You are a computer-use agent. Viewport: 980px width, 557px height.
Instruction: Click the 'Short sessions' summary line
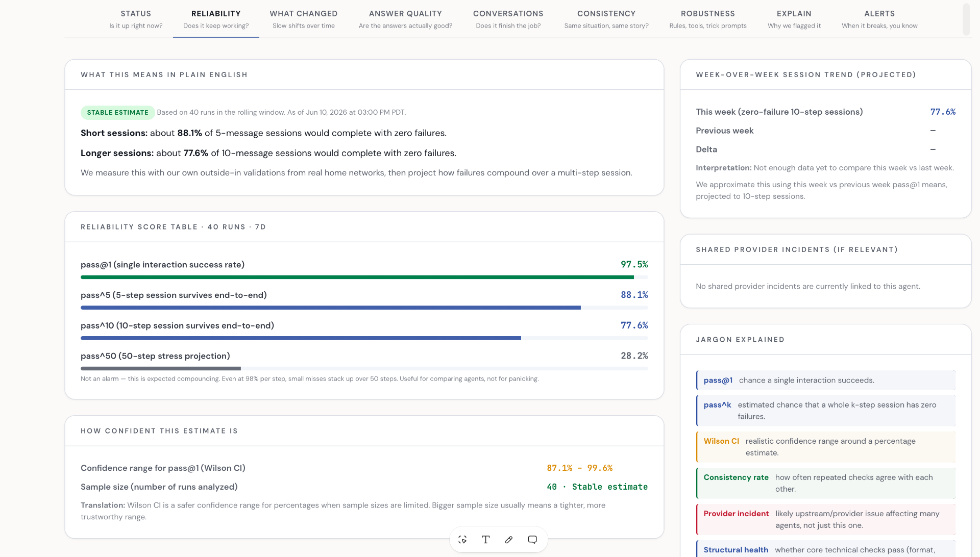pos(263,133)
